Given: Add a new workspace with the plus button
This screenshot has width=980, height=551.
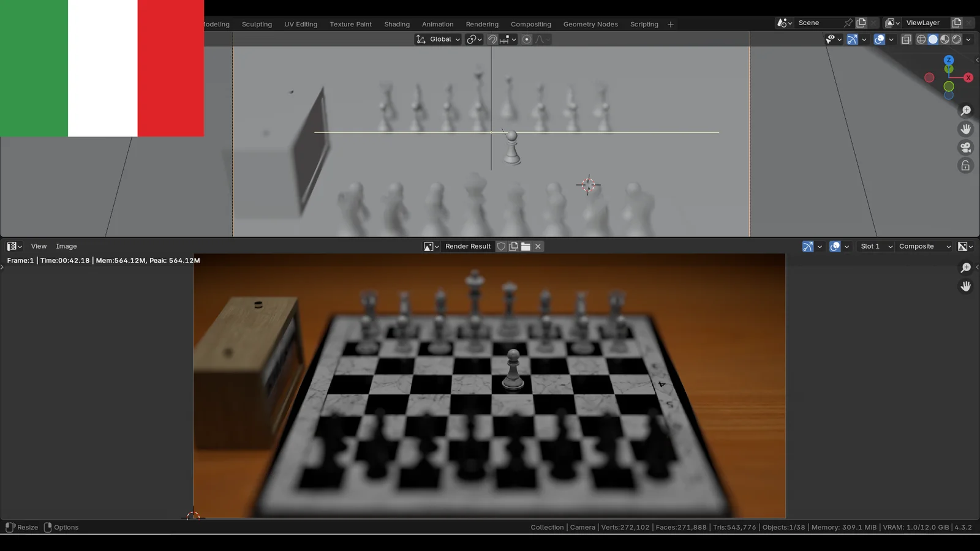Looking at the screenshot, I should [x=671, y=24].
